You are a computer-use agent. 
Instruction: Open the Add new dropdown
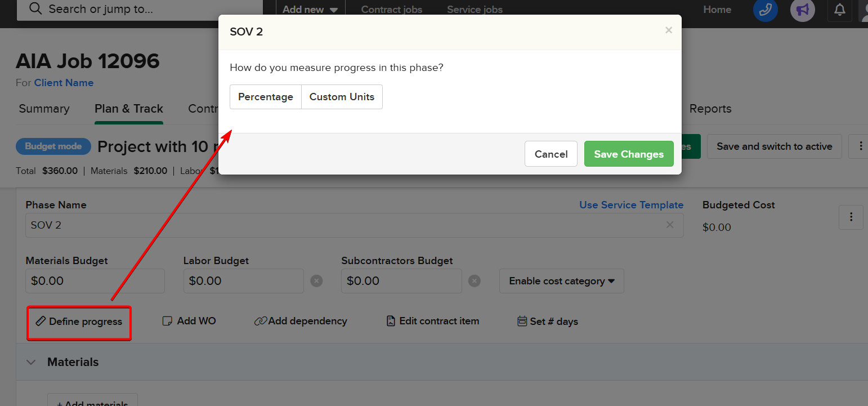click(x=310, y=9)
